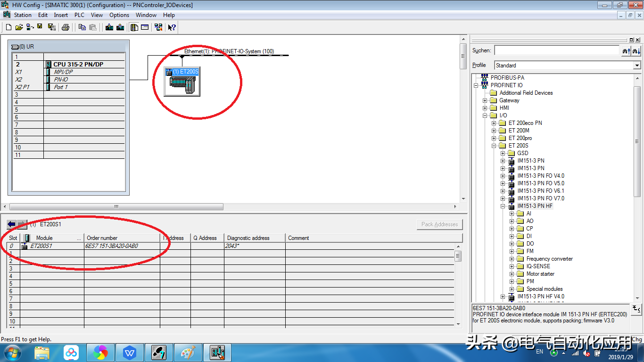Open the Window menu
This screenshot has width=644, height=362.
point(146,15)
